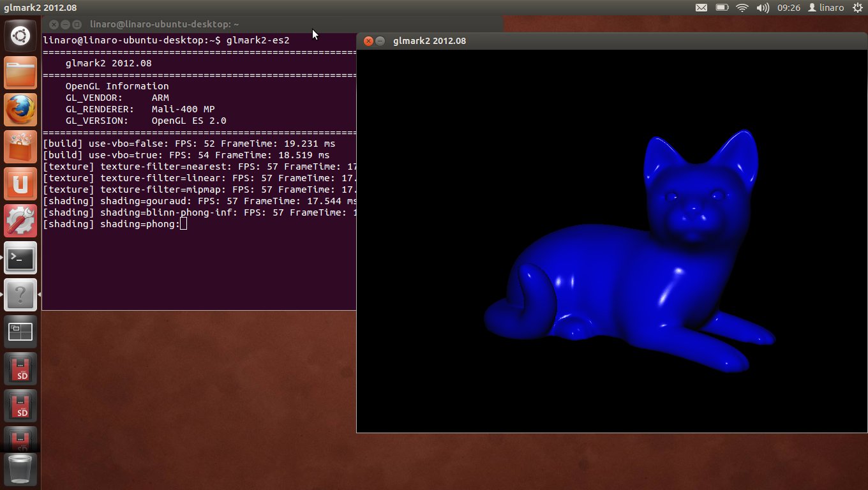Click the 'GL_VENDOR: ARM' line

click(117, 98)
